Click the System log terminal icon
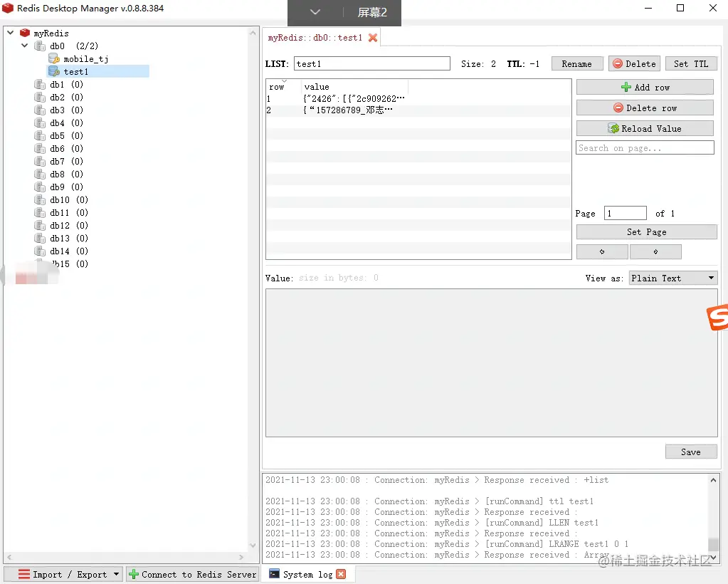 [x=275, y=574]
